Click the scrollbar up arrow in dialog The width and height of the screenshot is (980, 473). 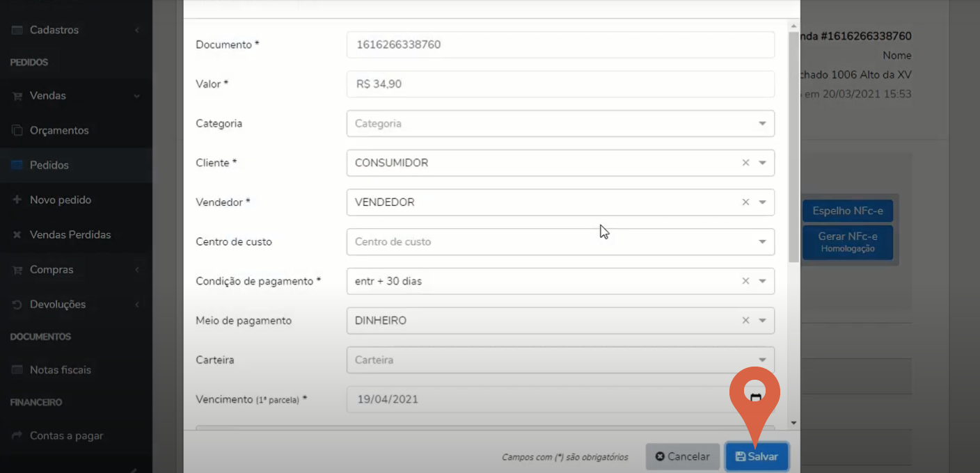click(x=794, y=26)
